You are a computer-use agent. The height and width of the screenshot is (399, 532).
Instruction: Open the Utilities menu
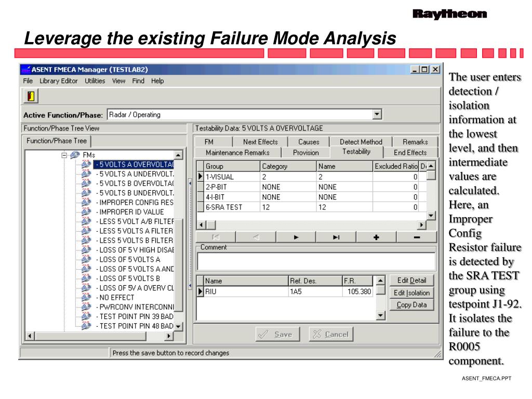coord(95,81)
